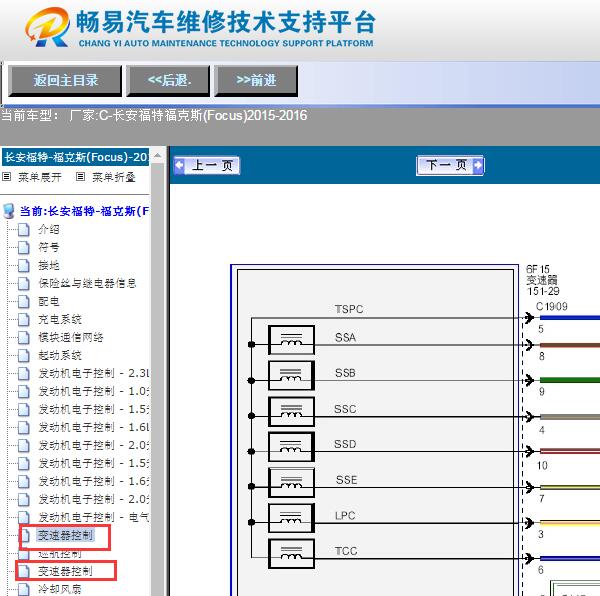Open the 接地 tree entry
The height and width of the screenshot is (596, 600).
coord(49,265)
